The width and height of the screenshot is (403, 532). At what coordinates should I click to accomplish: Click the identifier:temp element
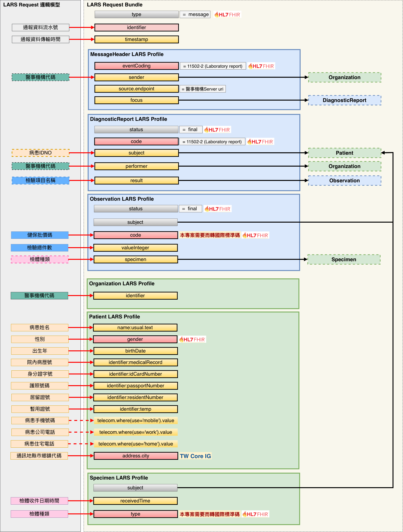[136, 409]
